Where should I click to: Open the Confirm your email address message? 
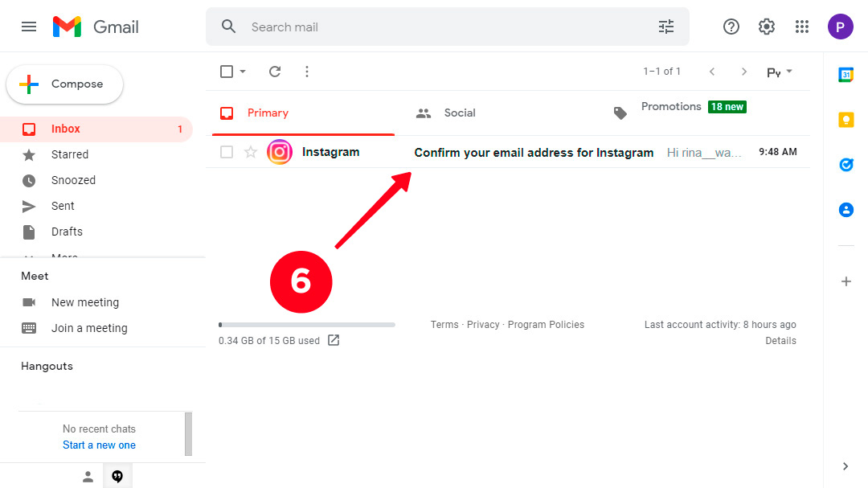coord(534,152)
